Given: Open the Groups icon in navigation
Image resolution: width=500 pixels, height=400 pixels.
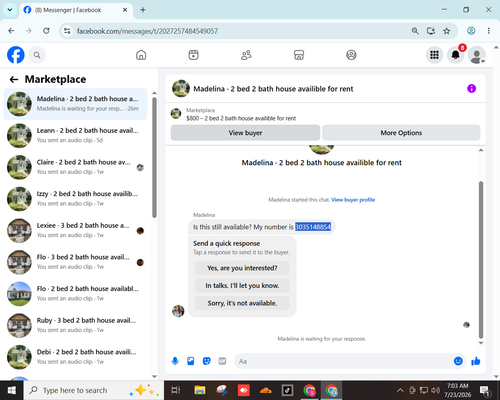Looking at the screenshot, I should click(x=351, y=55).
